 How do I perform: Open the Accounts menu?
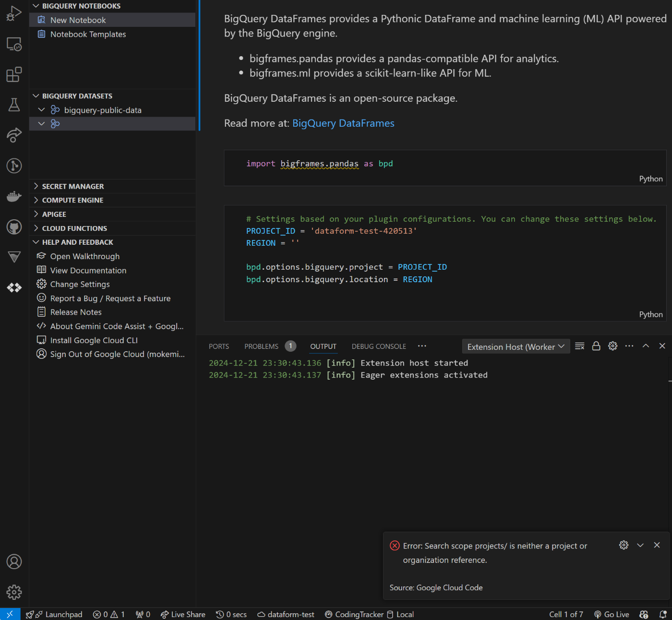[14, 561]
